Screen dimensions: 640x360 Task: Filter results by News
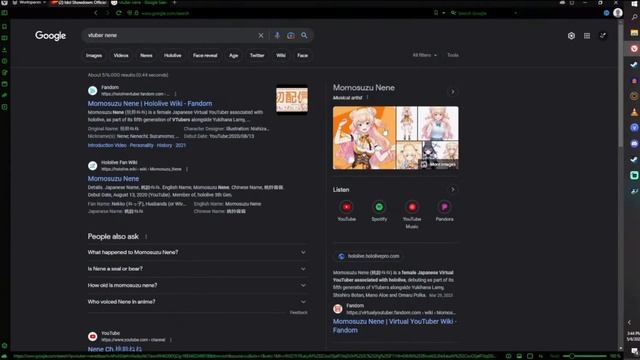tap(146, 56)
